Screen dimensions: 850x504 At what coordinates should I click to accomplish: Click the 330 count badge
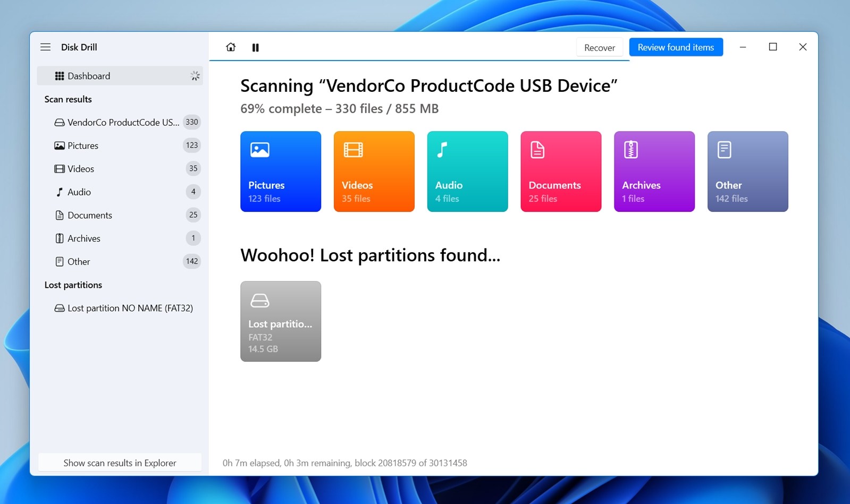coord(192,122)
